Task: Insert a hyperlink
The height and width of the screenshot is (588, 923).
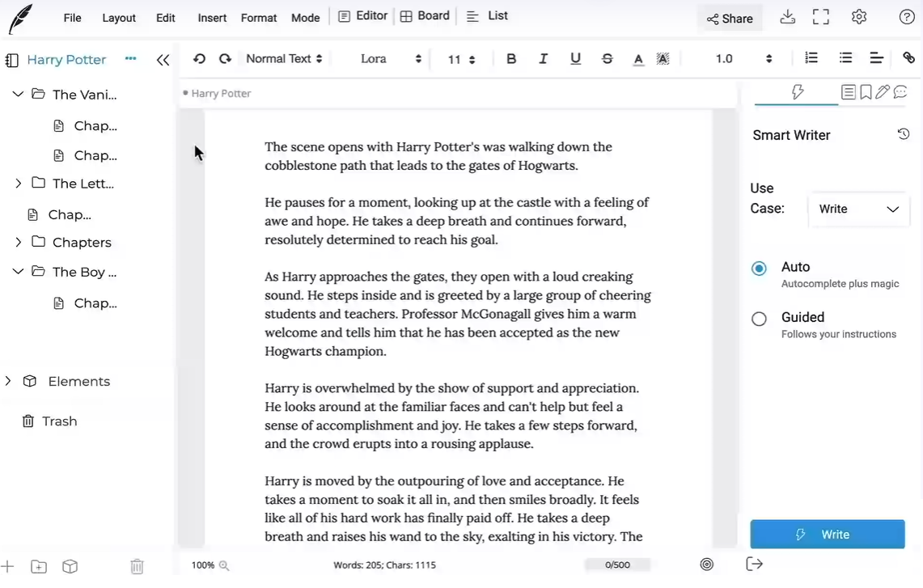Action: [x=909, y=57]
